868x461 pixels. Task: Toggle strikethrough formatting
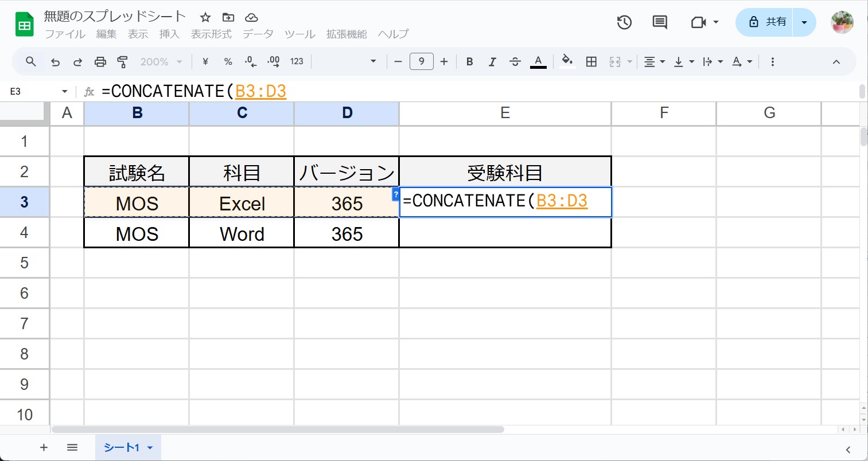[x=515, y=61]
